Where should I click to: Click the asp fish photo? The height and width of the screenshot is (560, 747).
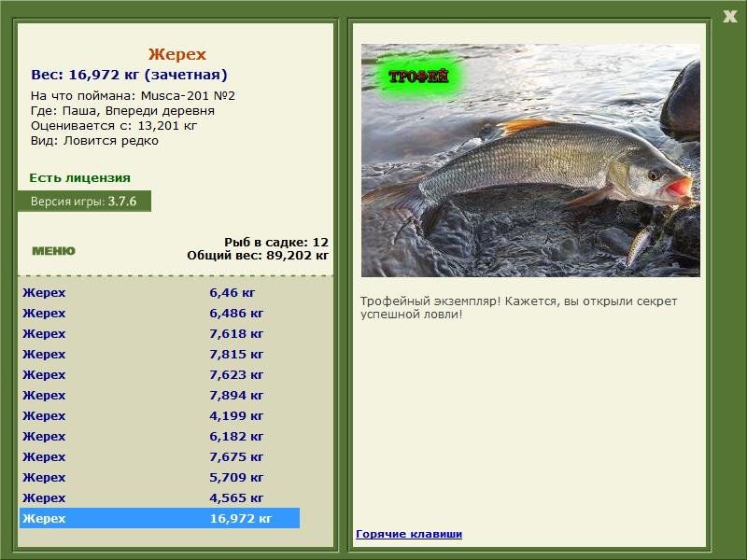click(x=530, y=161)
